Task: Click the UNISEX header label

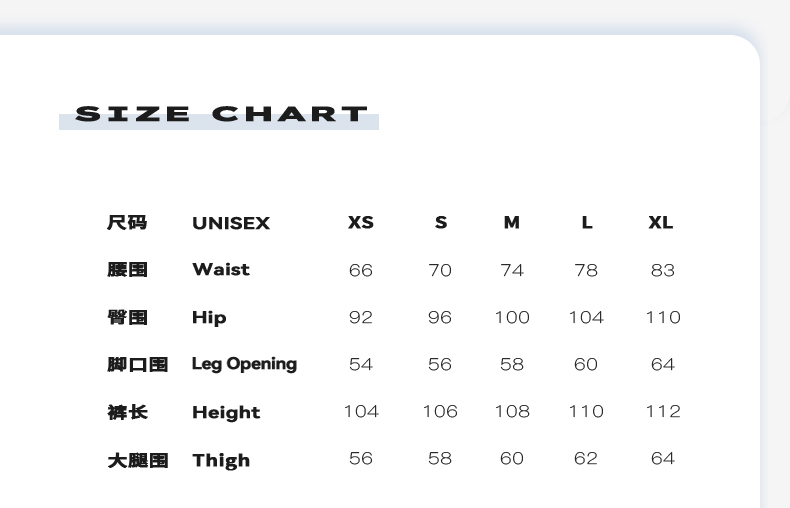Action: click(231, 223)
